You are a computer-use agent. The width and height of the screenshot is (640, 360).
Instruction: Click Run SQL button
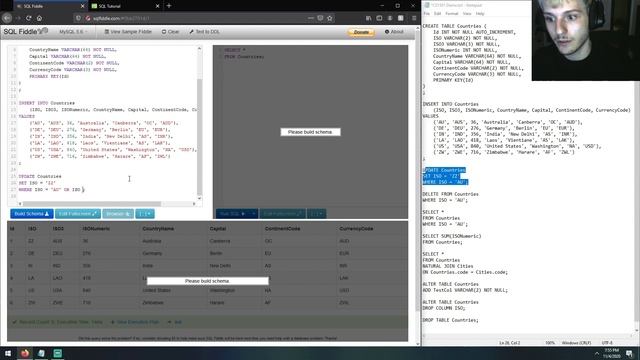pyautogui.click(x=232, y=214)
